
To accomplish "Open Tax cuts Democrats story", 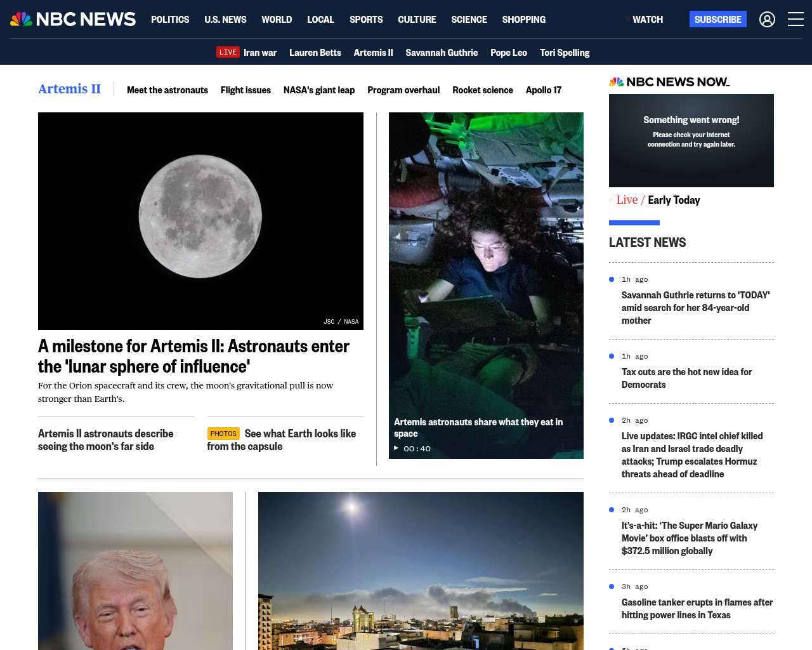I will point(687,378).
